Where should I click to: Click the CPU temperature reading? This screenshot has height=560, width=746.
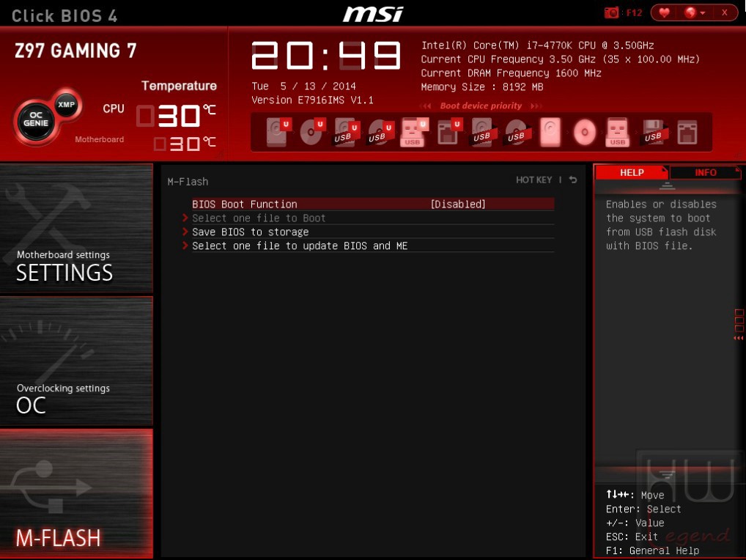pos(176,116)
